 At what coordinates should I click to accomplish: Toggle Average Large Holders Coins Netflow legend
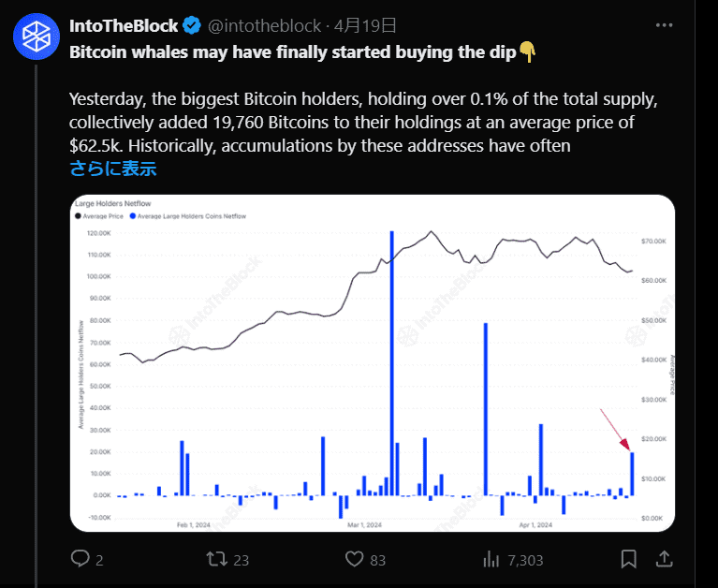188,216
